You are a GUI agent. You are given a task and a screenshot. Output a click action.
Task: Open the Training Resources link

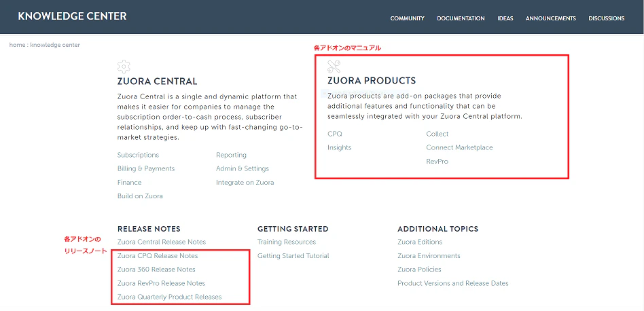coord(287,242)
